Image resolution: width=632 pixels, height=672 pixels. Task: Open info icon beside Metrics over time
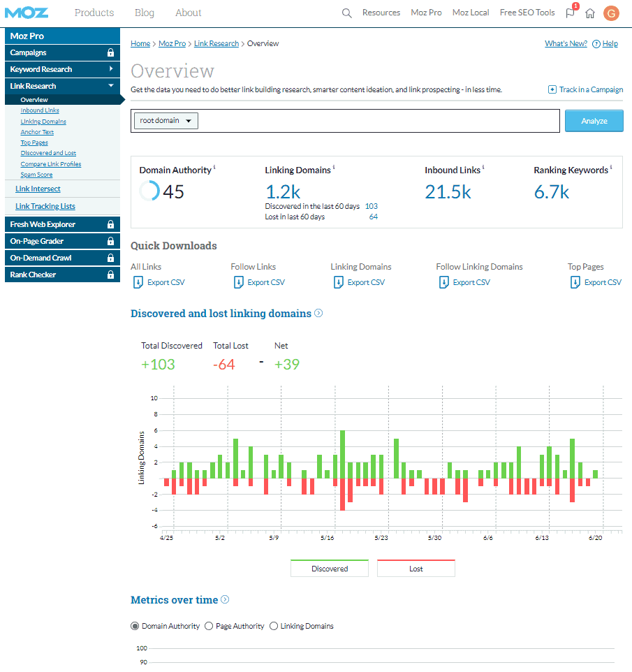[225, 599]
